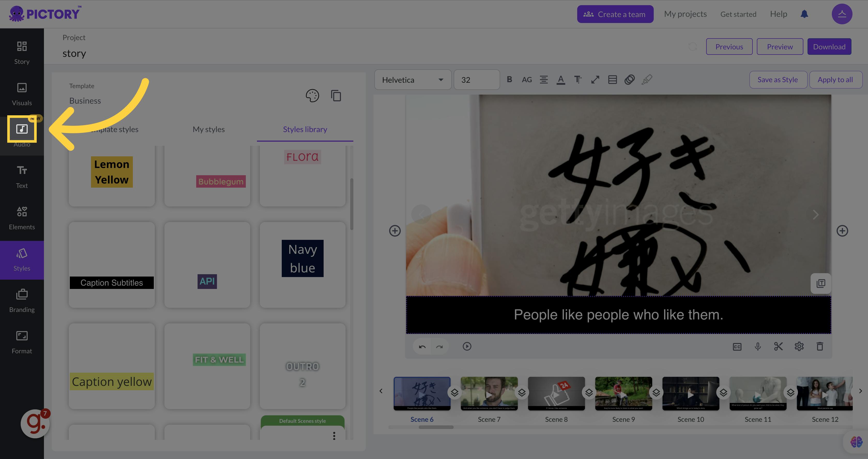Open the Elements sidebar section
This screenshot has height=459, width=868.
coord(22,218)
